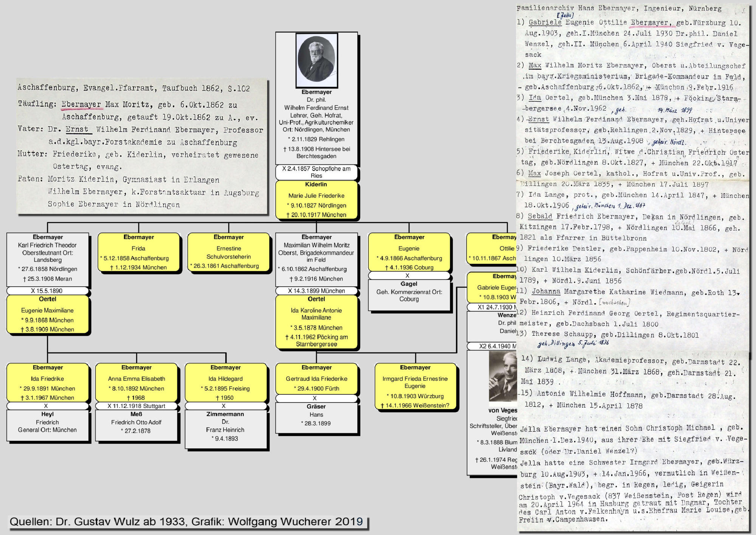Select the Gertraud Ida Friederike box
The width and height of the screenshot is (756, 535).
coord(316,378)
